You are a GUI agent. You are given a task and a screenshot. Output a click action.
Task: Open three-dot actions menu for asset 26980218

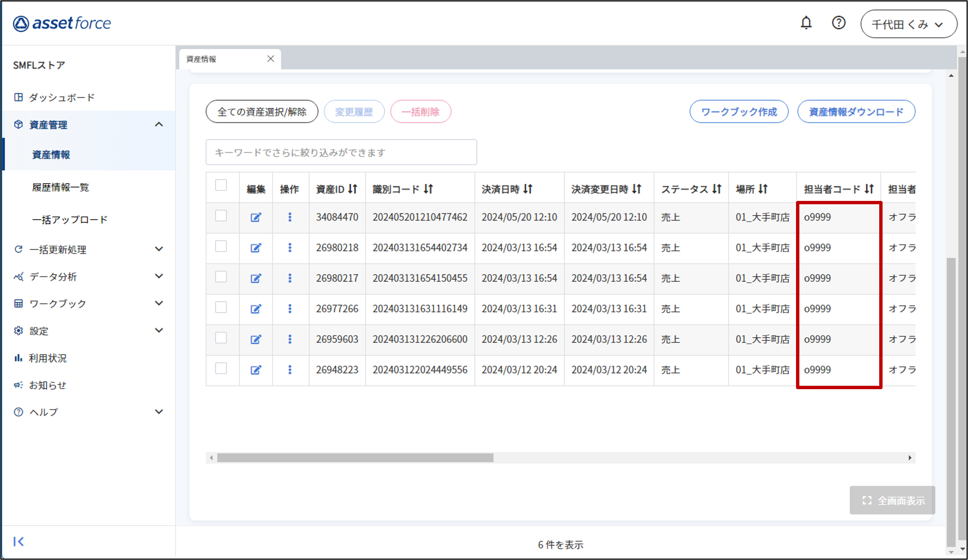(x=290, y=248)
